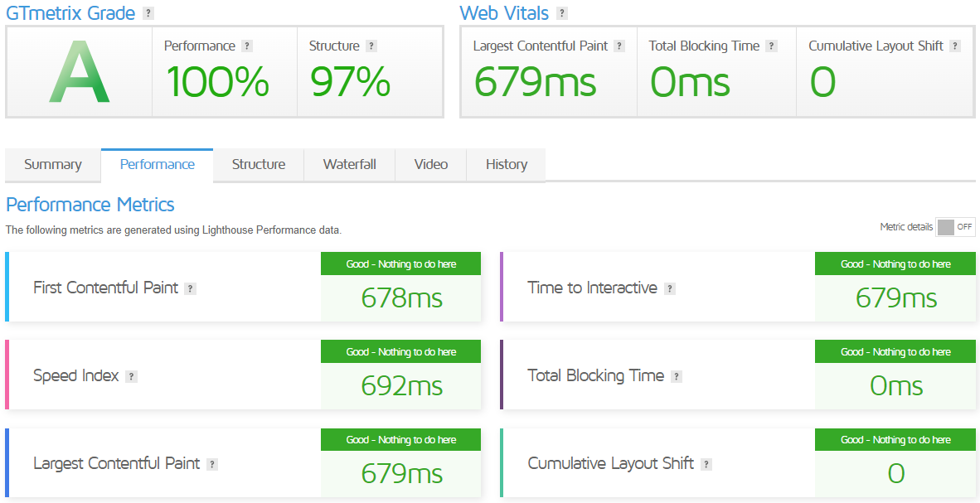Click the 0ms Total Blocking Time metric value

tap(895, 386)
